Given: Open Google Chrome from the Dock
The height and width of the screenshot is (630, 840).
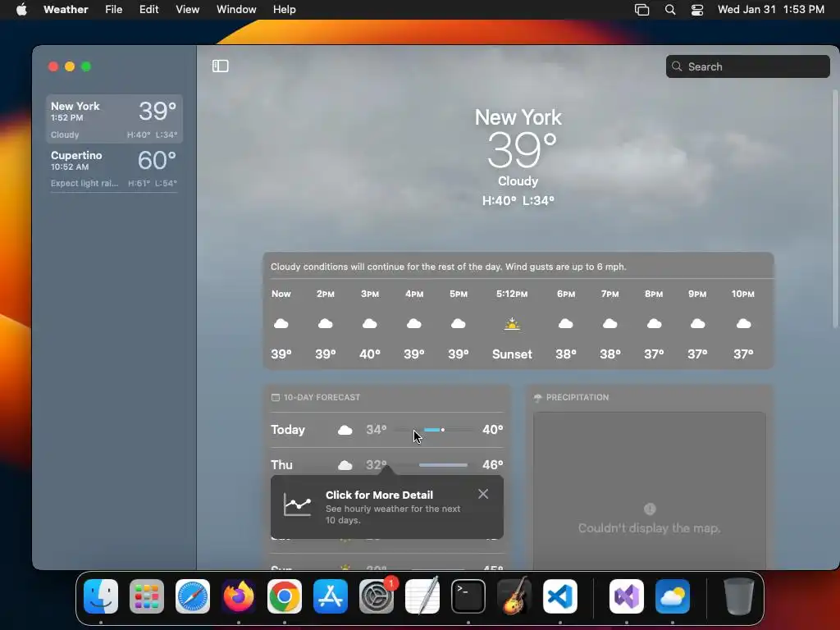Looking at the screenshot, I should click(285, 596).
